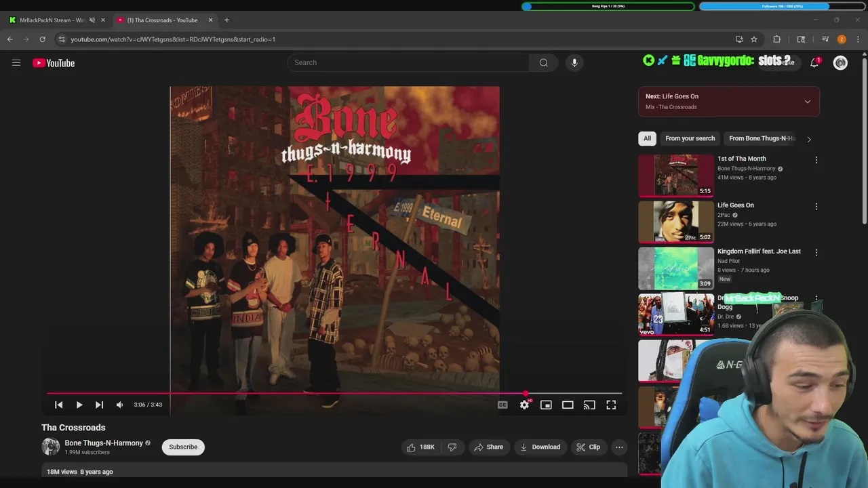
Task: Unmute the MrBackPackN tab audio icon
Action: click(92, 20)
